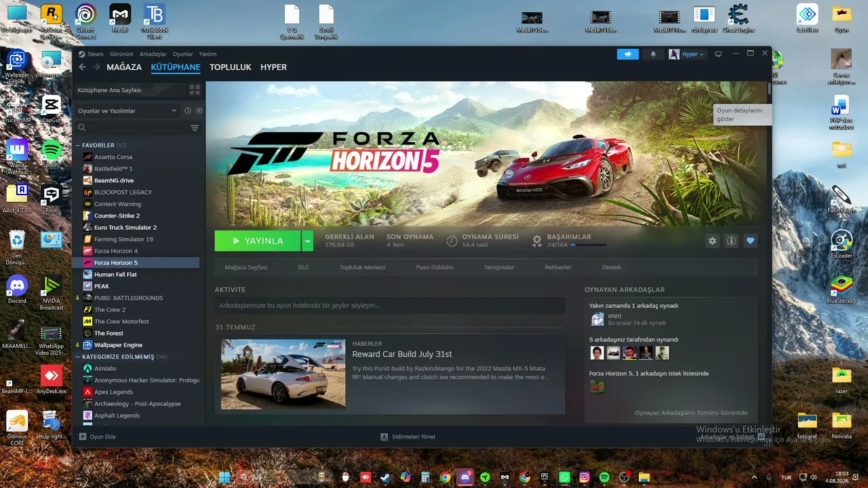Open the play options dropdown arrow next to YAYINLA
Screen dimensions: 868x488
coord(307,241)
